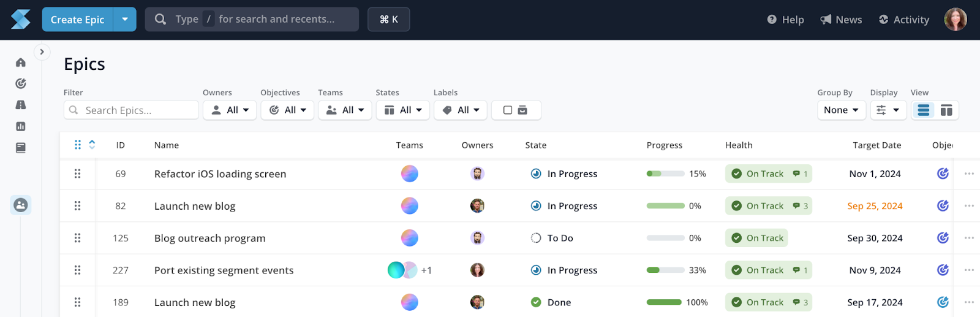
Task: Open the Reports chart icon in the sidebar
Action: pos(21,126)
